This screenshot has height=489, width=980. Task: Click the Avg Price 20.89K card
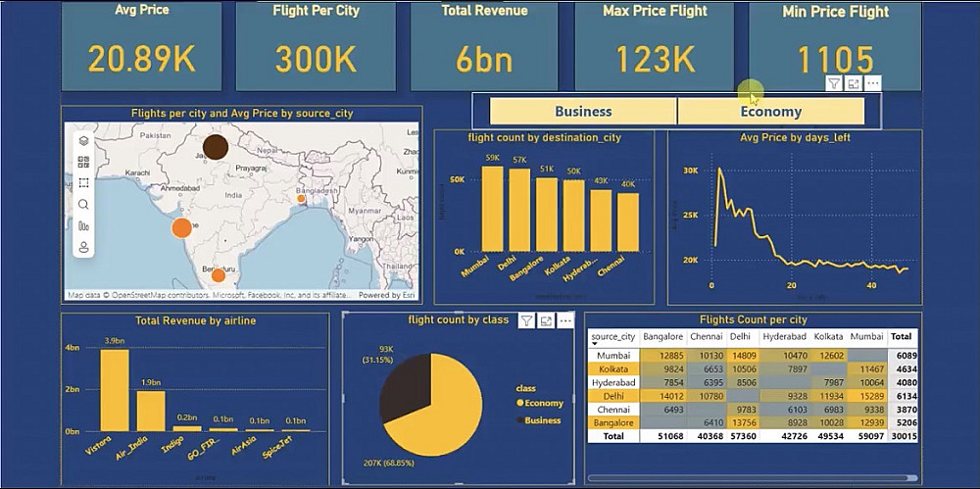[141, 46]
